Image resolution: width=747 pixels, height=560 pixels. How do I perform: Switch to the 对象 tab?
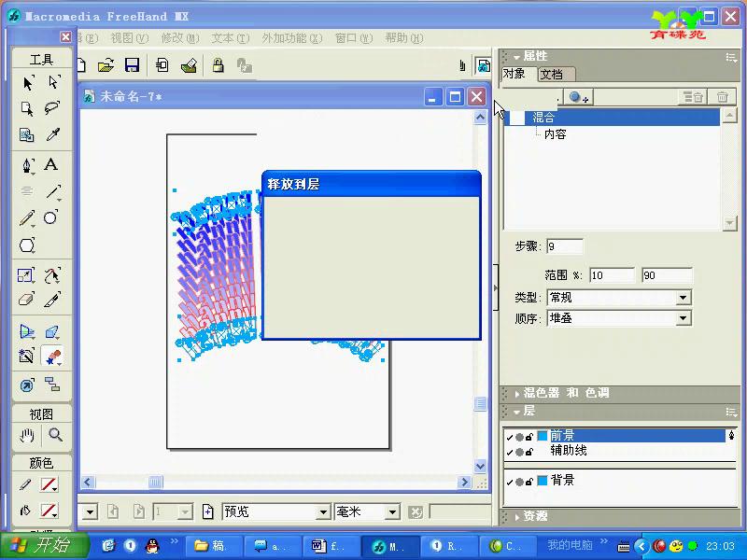pos(514,74)
